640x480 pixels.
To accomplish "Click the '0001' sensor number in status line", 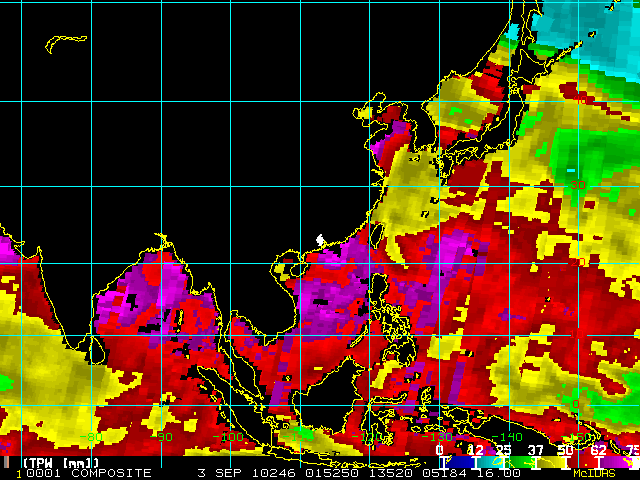I will click(44, 473).
